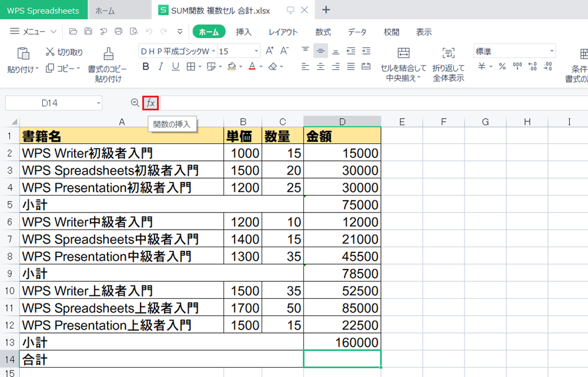Click the yen currency format icon
Image resolution: width=588 pixels, height=377 pixels.
[x=482, y=66]
